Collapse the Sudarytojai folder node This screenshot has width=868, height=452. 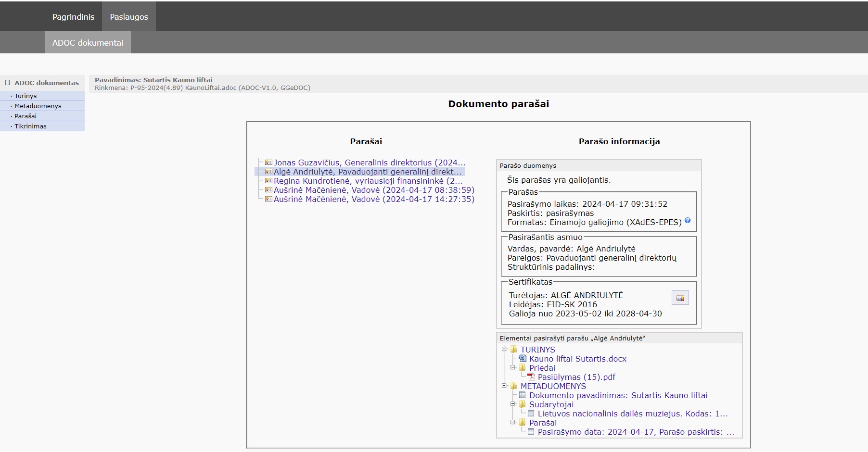[x=513, y=404]
